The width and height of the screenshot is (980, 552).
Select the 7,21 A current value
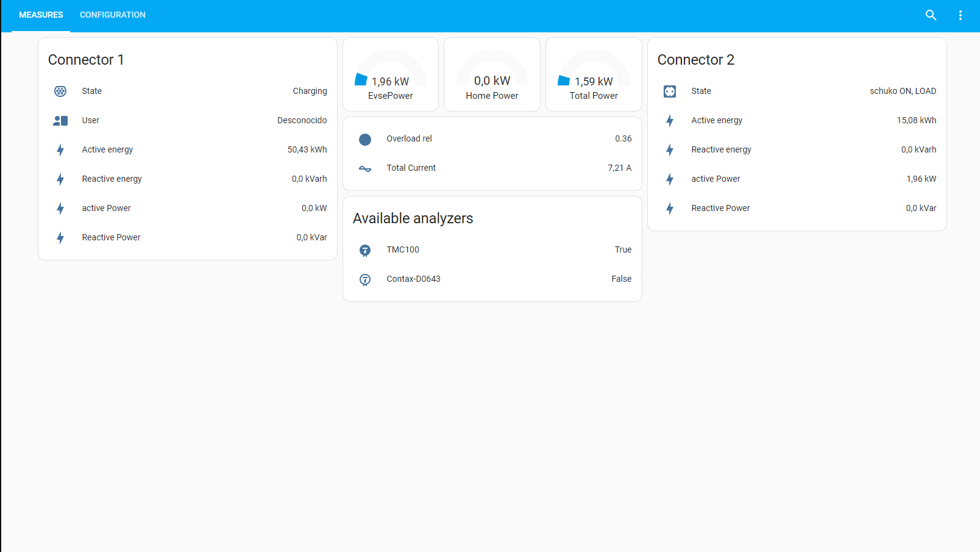619,168
